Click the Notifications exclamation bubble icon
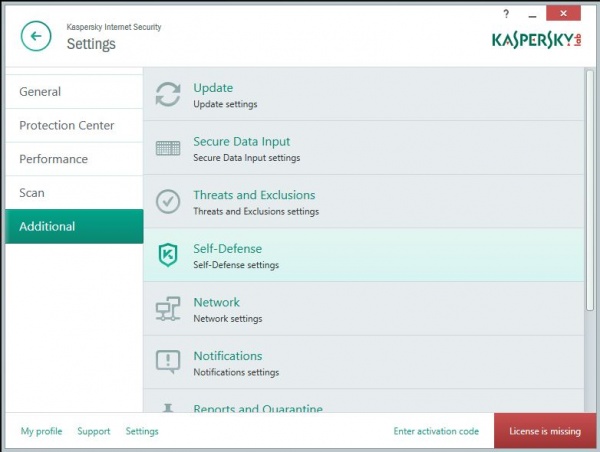 coord(168,362)
